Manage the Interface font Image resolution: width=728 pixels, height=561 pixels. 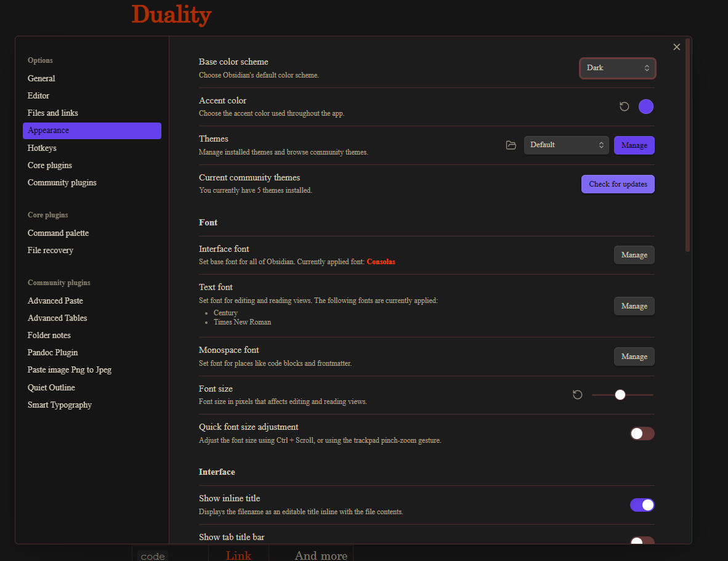point(634,255)
